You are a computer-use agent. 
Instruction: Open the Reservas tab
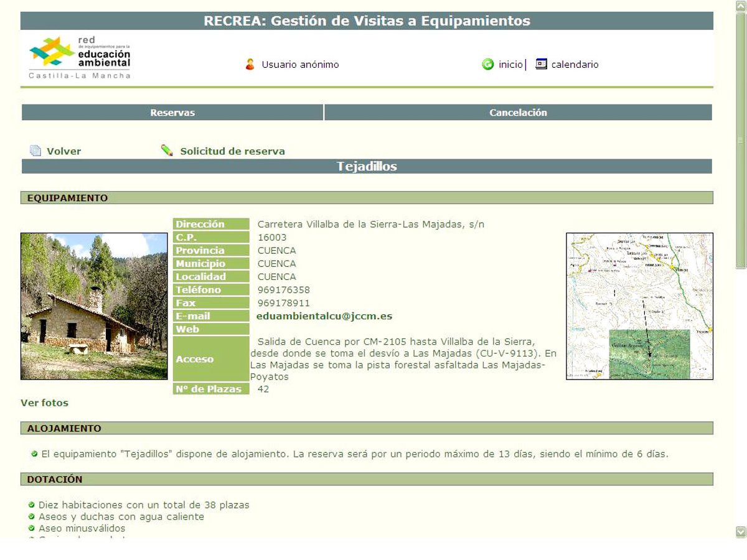[172, 113]
